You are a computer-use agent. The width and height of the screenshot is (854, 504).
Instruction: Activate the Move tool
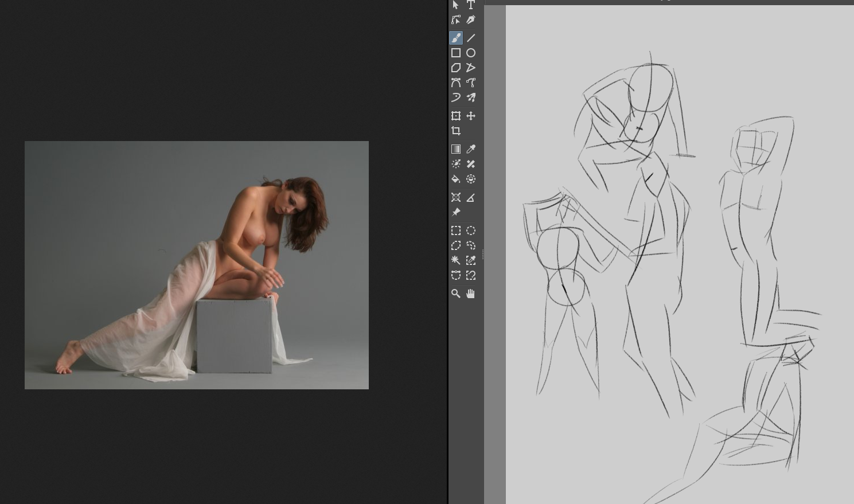point(471,116)
